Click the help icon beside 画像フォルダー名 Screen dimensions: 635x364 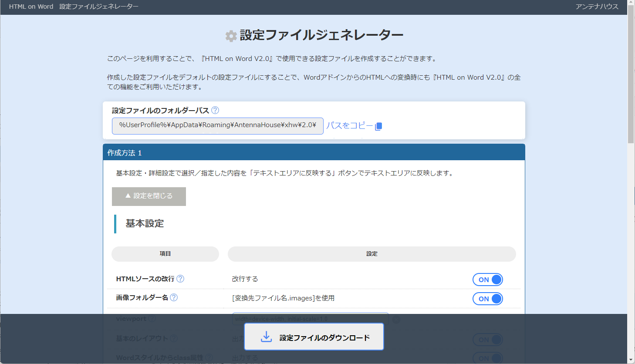[x=174, y=297]
